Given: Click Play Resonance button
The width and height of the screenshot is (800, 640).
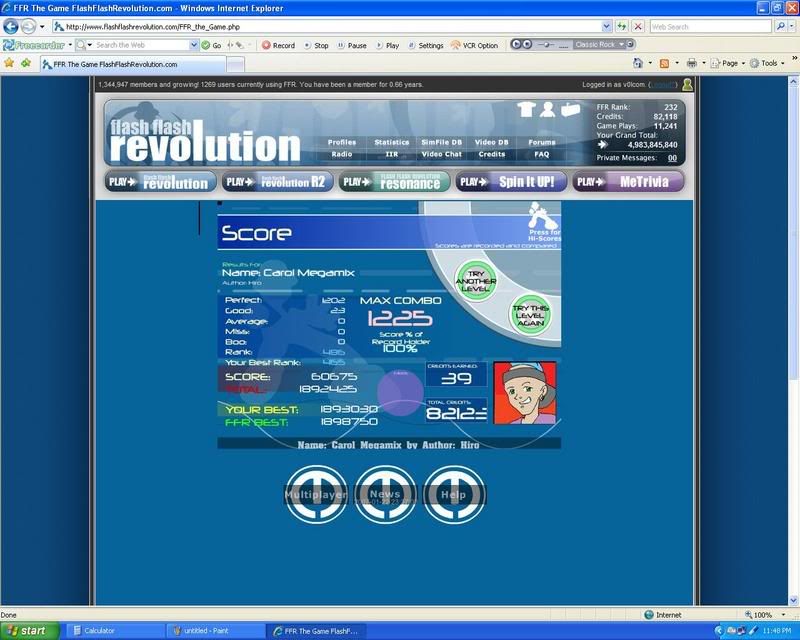Looking at the screenshot, I should [x=394, y=182].
